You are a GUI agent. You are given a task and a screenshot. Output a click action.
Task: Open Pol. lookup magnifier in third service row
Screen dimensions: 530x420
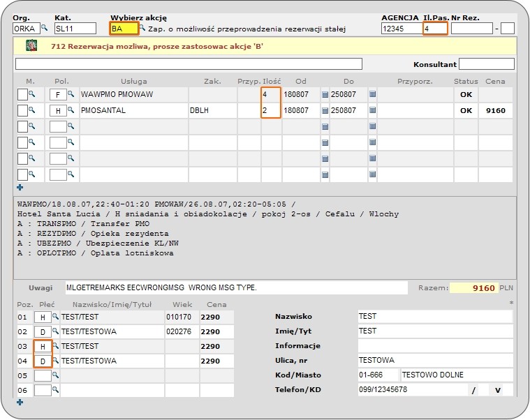(71, 126)
